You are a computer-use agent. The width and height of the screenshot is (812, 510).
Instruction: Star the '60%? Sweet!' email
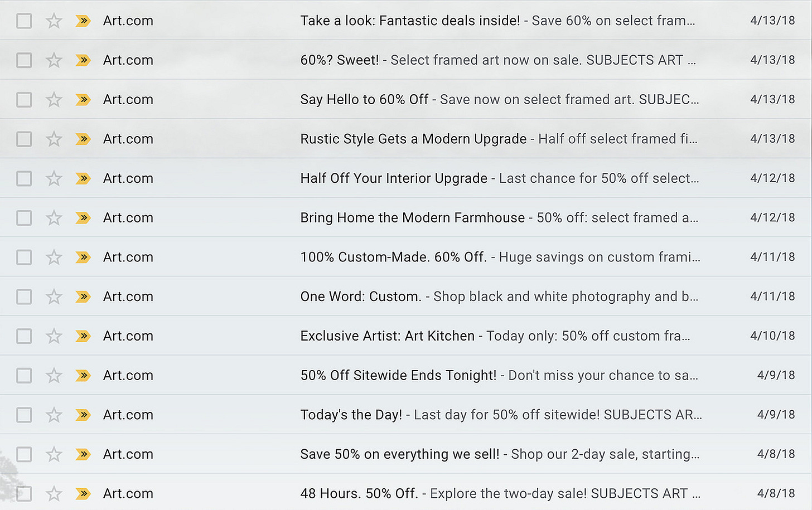pos(54,60)
